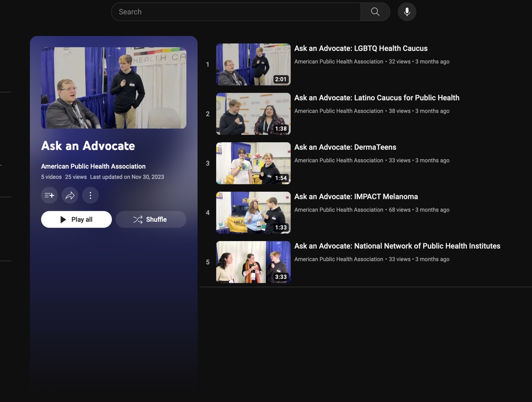532x402 pixels.
Task: Open channel link under IMPACT Melanoma video
Action: tap(339, 210)
